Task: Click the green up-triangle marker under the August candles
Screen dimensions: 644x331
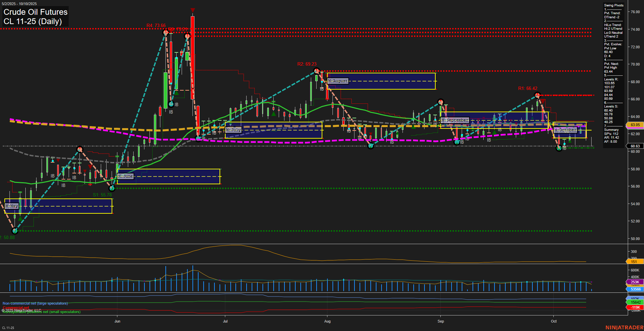Action: pos(273,114)
